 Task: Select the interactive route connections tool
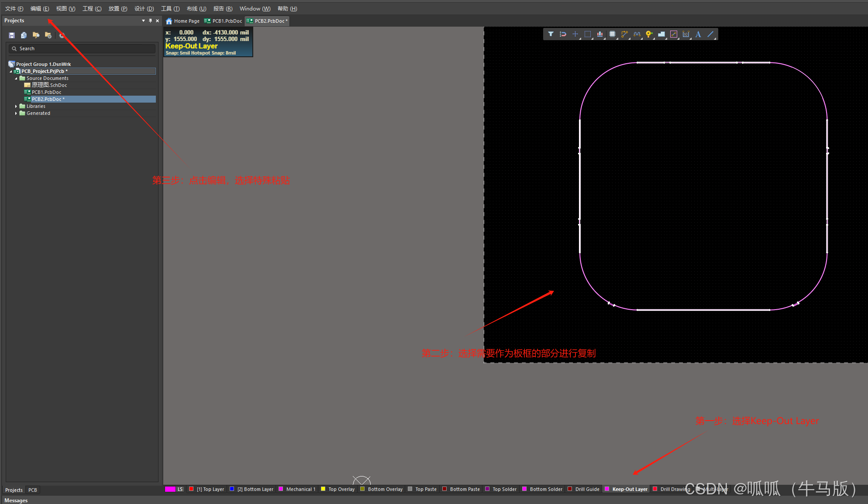pyautogui.click(x=624, y=34)
